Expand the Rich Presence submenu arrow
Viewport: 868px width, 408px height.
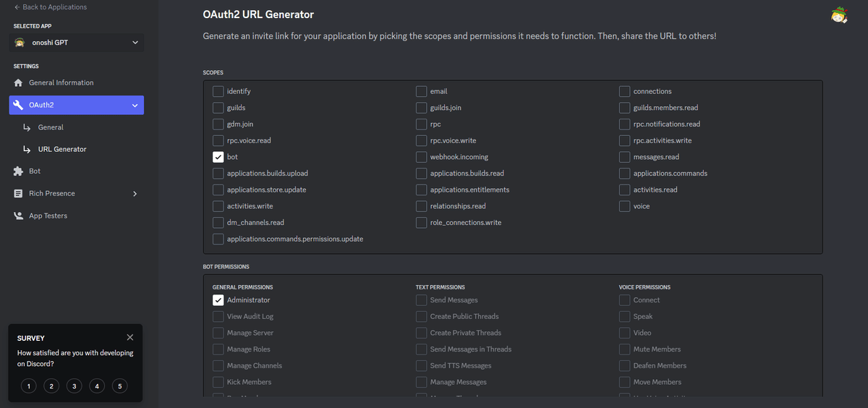point(135,194)
